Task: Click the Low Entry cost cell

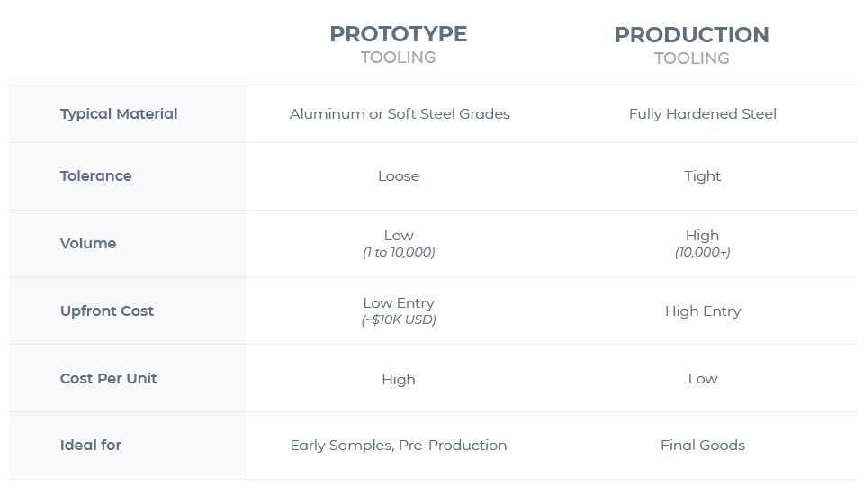Action: 399,303
